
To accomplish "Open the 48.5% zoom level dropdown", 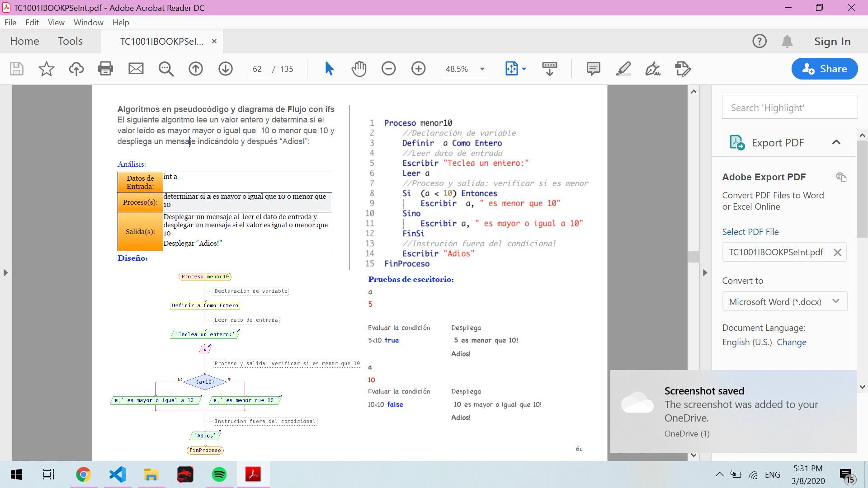I will [482, 69].
